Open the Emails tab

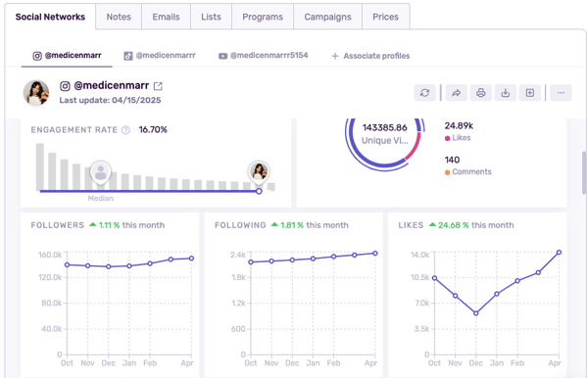[x=166, y=17]
